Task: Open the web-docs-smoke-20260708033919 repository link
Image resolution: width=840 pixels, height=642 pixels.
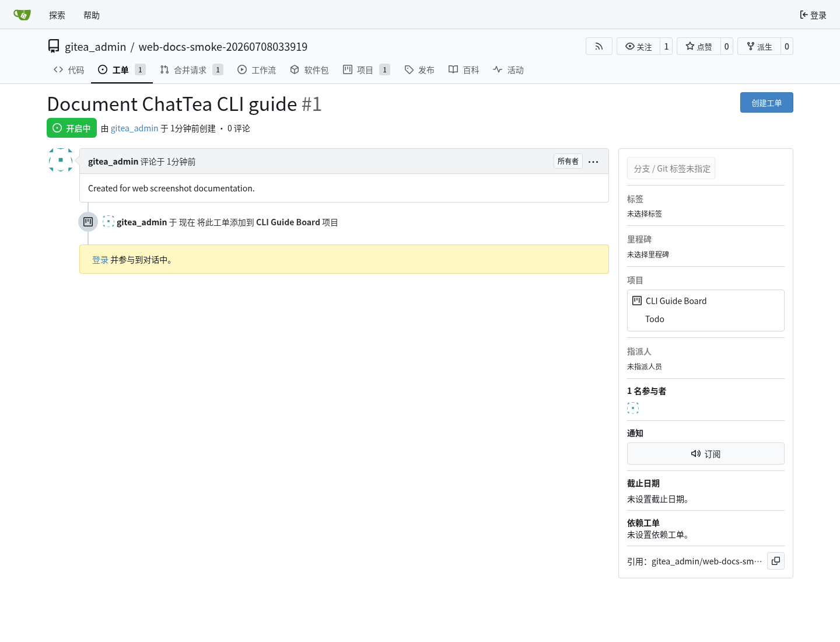Action: (x=223, y=47)
